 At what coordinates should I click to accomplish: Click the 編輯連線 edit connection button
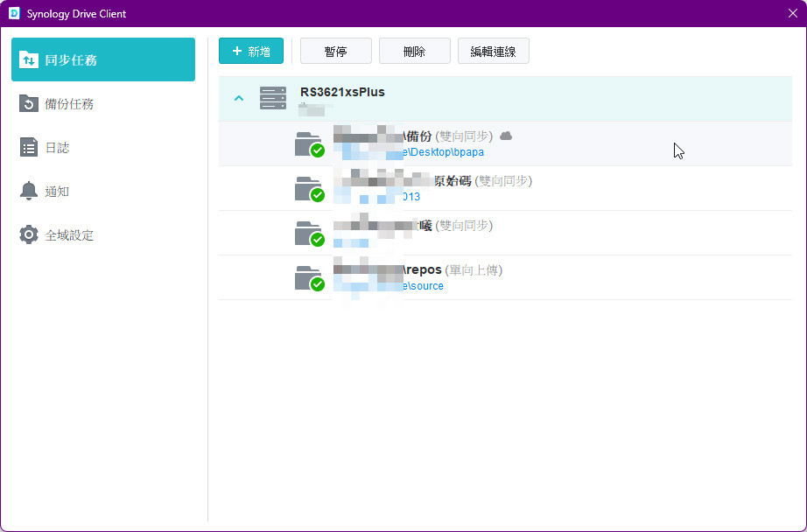coord(493,51)
